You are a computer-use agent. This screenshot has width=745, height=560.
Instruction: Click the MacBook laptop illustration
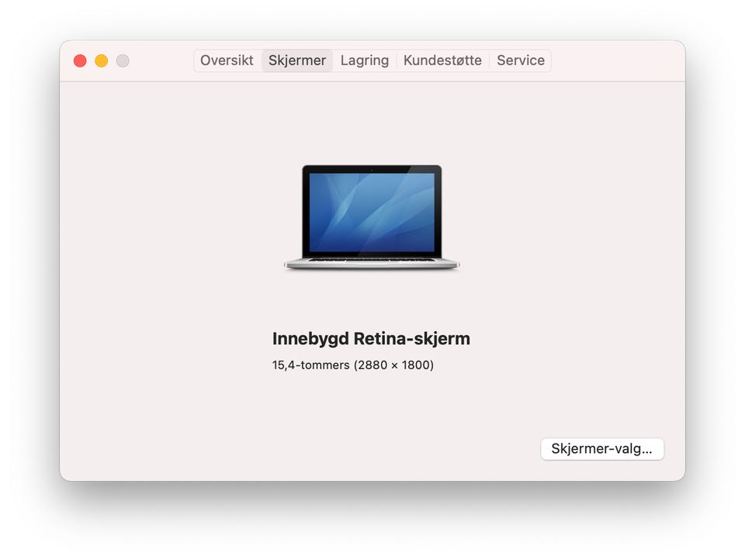372,217
